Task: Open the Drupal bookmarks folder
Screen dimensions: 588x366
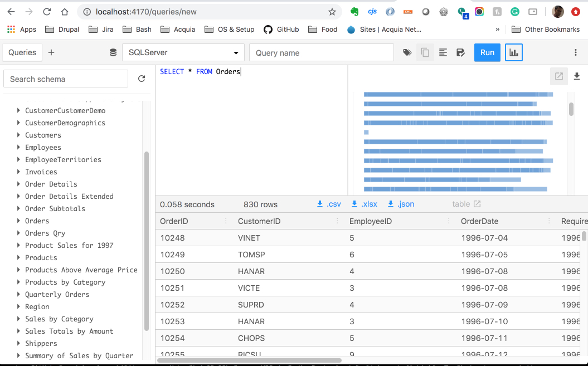Action: [62, 30]
